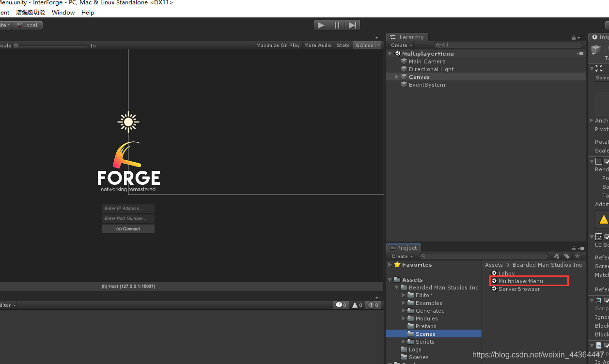
Task: Click the Pause button in the toolbar
Action: pos(337,25)
